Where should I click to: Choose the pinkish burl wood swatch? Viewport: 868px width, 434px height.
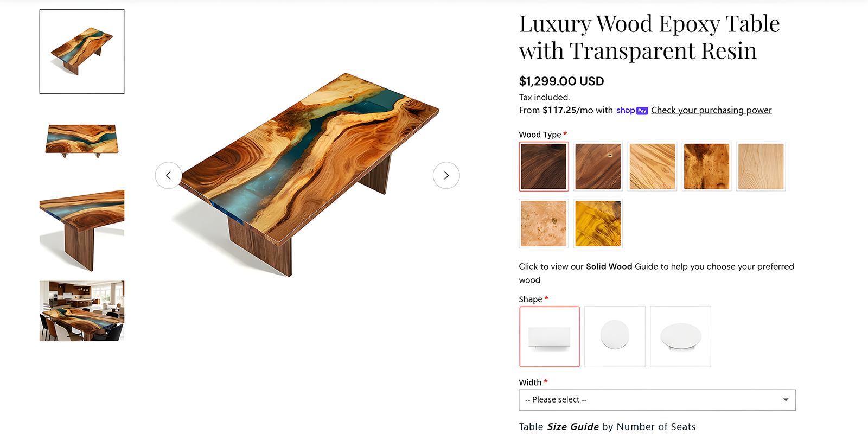tap(544, 224)
